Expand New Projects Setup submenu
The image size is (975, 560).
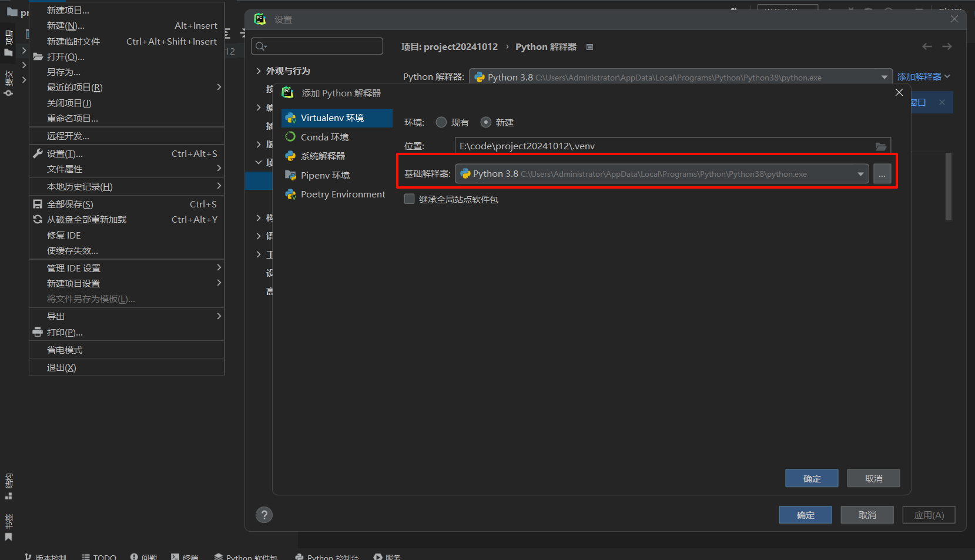(127, 283)
